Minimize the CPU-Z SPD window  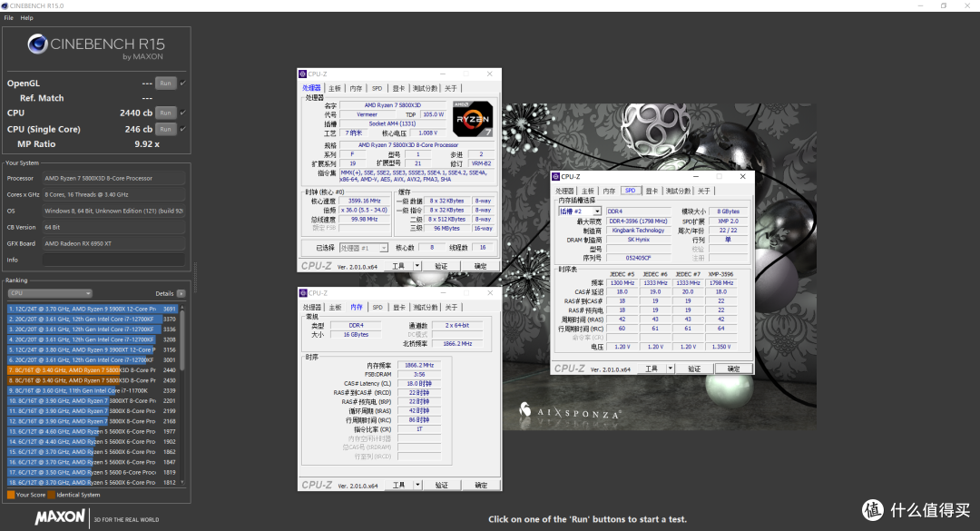coord(696,176)
